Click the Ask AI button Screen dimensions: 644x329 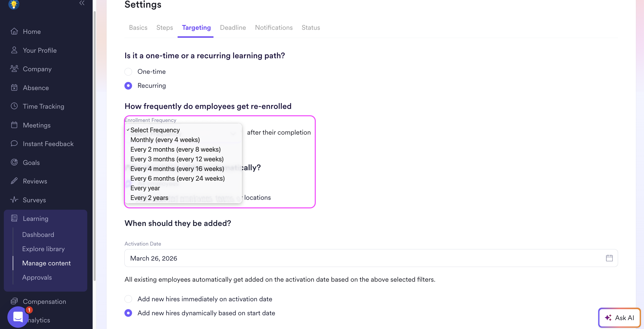(619, 318)
